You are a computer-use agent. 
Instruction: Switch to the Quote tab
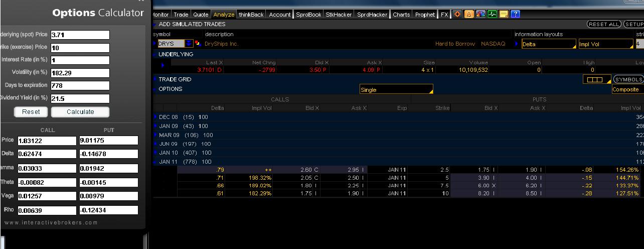point(201,15)
